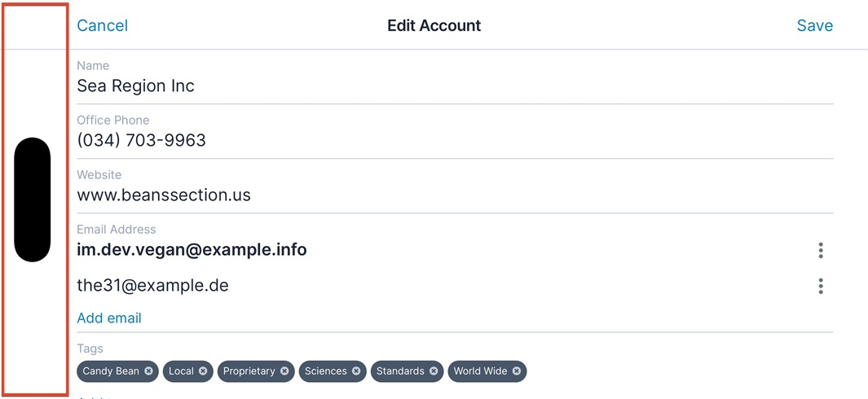Screen dimensions: 868x399
Task: Cancel editing the account
Action: point(102,25)
